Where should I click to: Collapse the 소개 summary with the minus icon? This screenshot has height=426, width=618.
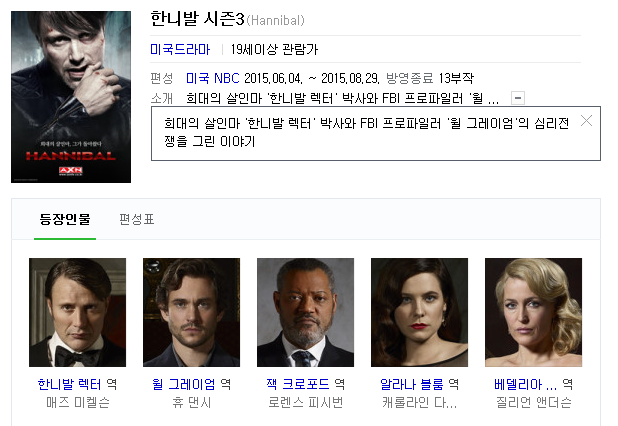point(518,98)
